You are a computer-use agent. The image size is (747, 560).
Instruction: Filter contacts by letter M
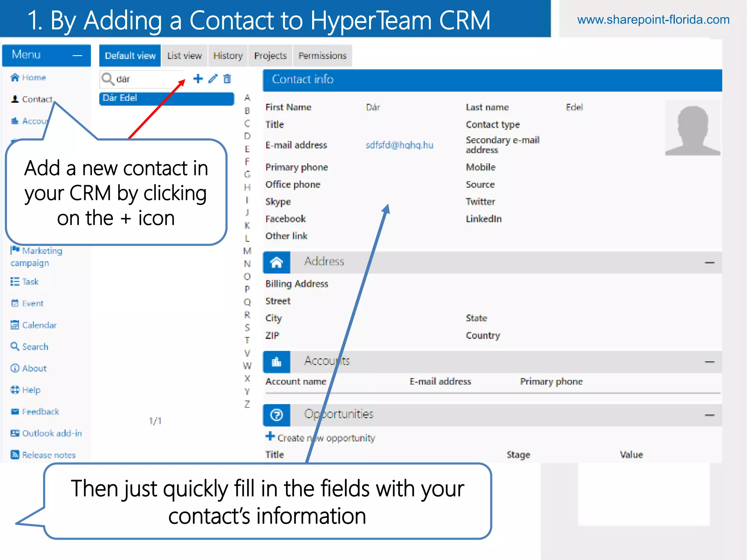(x=247, y=251)
